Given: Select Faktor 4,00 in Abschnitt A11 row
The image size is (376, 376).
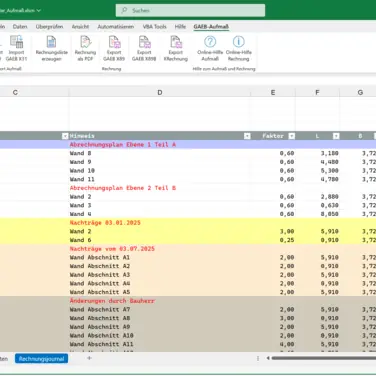Looking at the screenshot, I should point(273,344).
